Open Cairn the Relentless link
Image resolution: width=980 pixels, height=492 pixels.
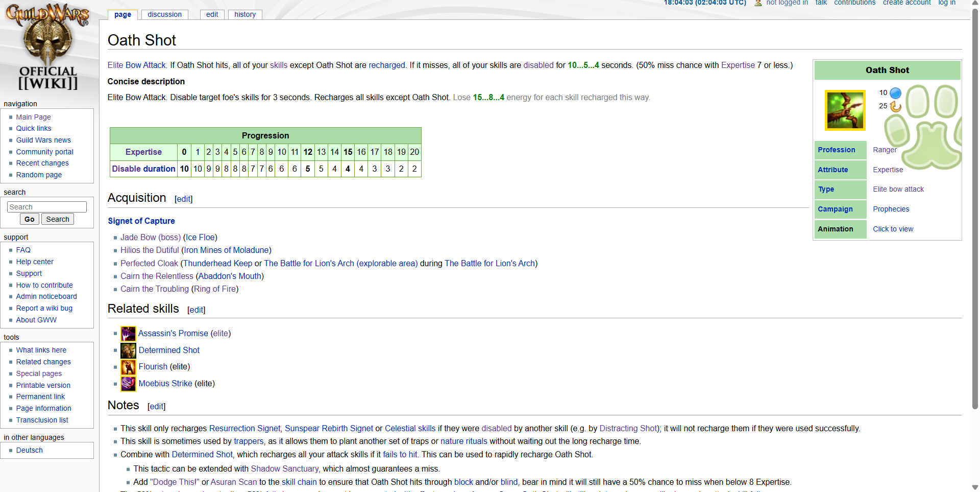pos(157,276)
